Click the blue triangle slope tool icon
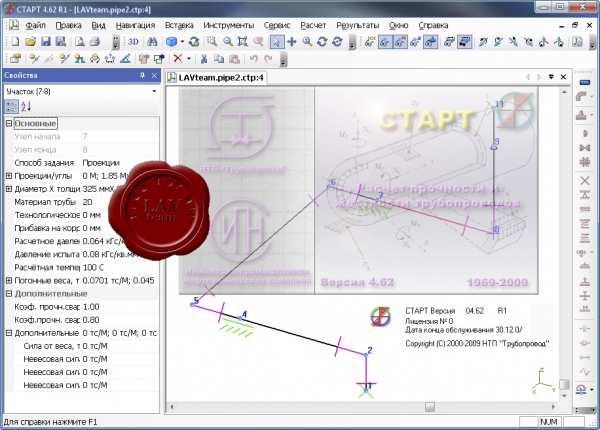Image resolution: width=600 pixels, height=430 pixels. click(125, 59)
